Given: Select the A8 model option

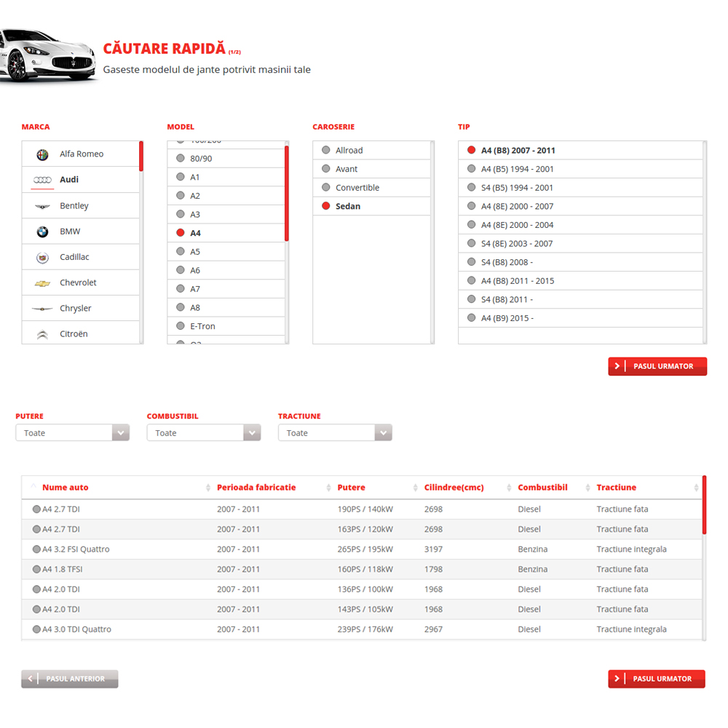Looking at the screenshot, I should coord(226,307).
